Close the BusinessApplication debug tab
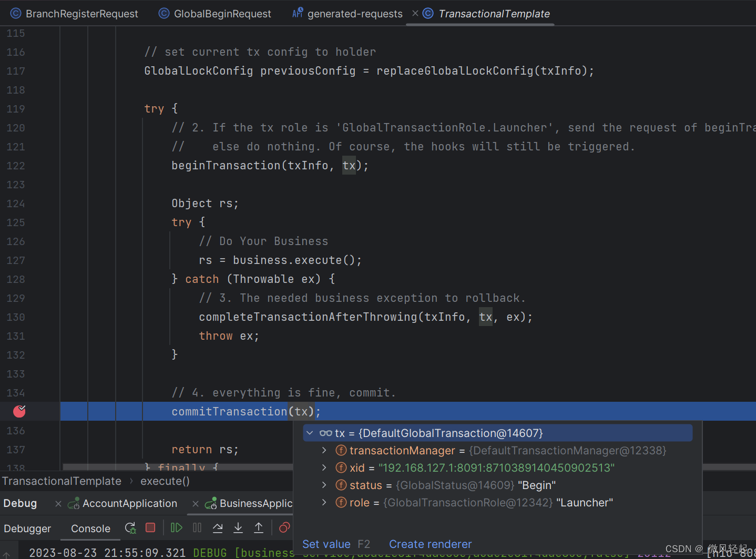The height and width of the screenshot is (559, 756). tap(196, 504)
